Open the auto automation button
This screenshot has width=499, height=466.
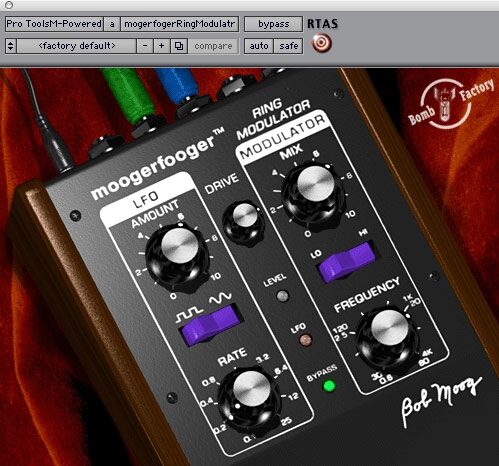click(x=259, y=46)
